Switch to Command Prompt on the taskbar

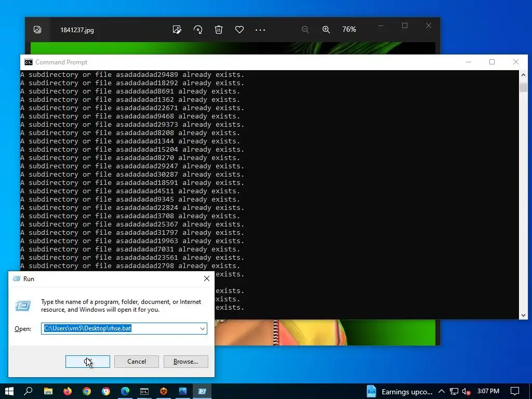[x=144, y=391]
